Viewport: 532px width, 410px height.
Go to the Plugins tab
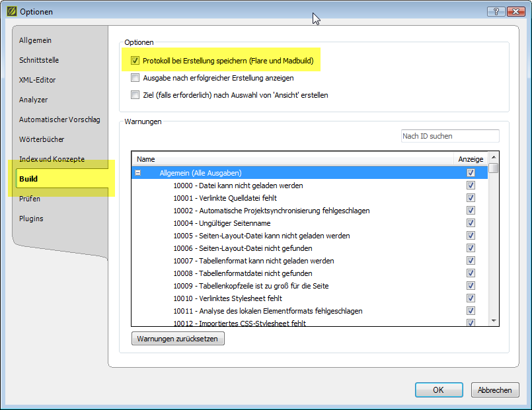(x=31, y=219)
